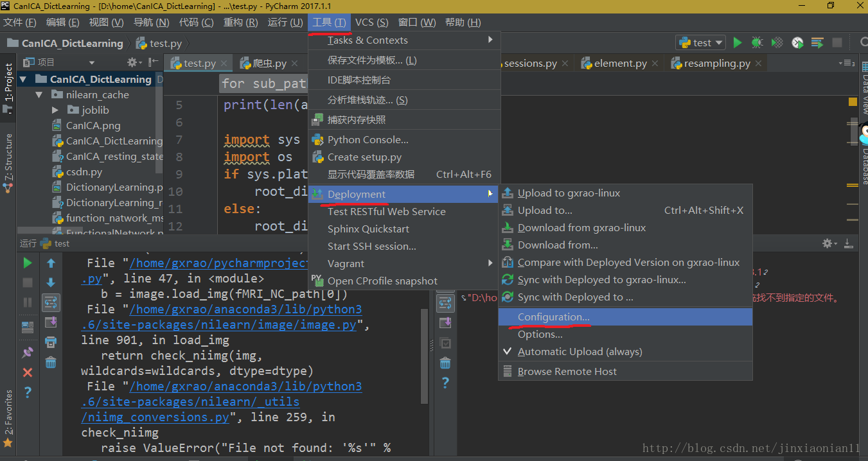Open Compare with Deployed Version on gxrao-linux
Screen dimensions: 868x461
(x=625, y=262)
